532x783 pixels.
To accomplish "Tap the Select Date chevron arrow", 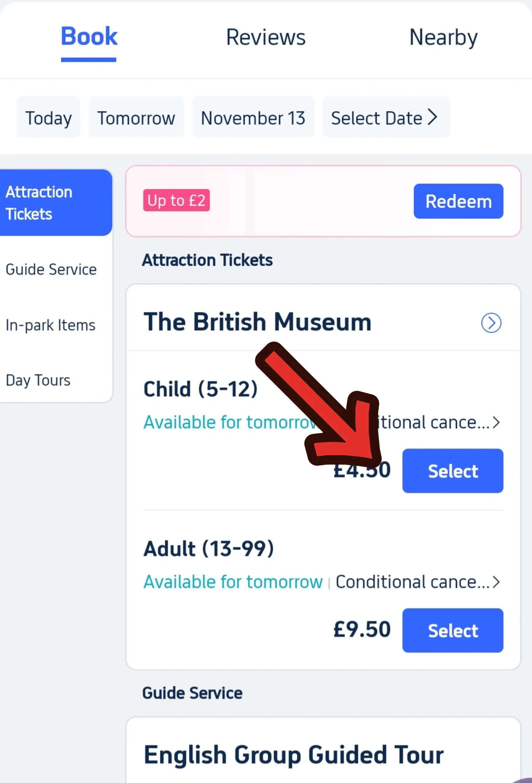I will coord(432,117).
